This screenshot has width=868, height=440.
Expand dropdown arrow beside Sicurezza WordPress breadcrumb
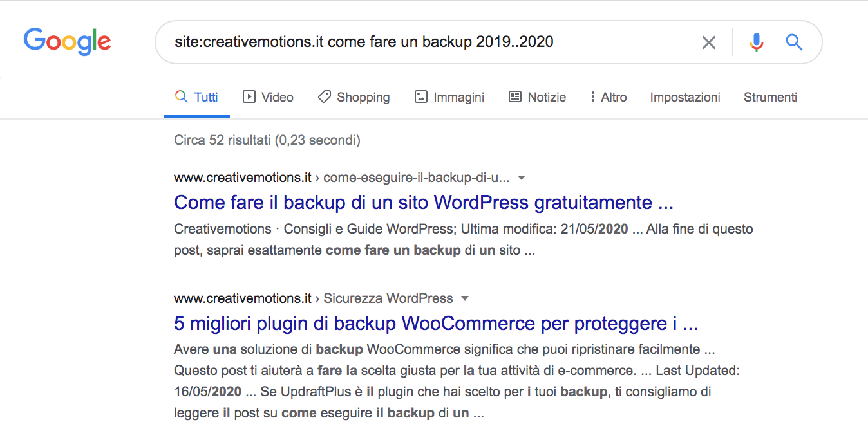pyautogui.click(x=466, y=298)
